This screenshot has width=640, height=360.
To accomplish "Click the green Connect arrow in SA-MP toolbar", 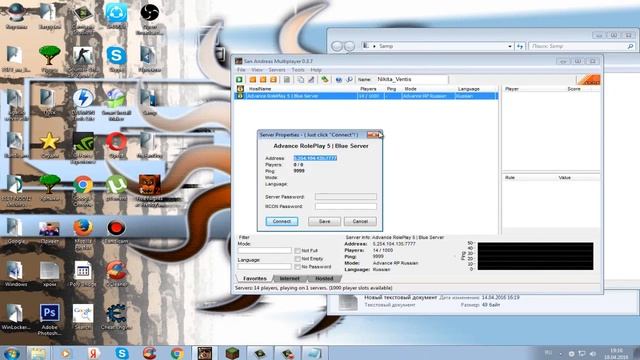I will (x=240, y=80).
